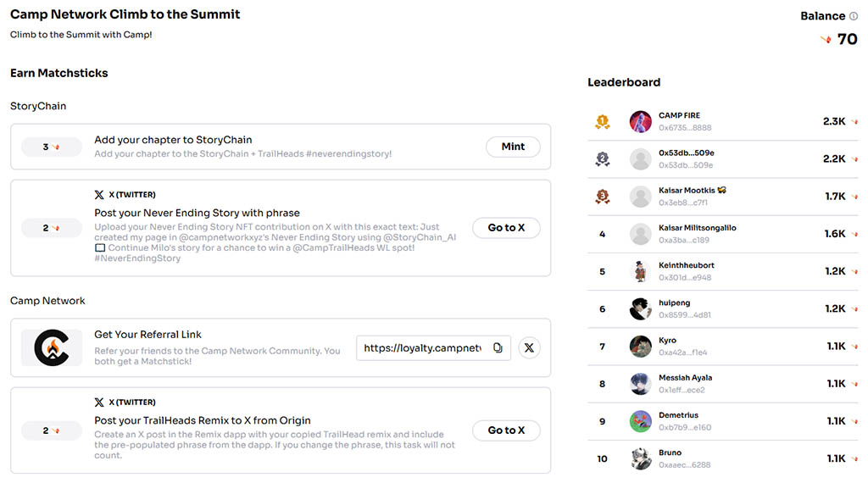Open CAMP FIRE's avatar on the leaderboard
This screenshot has width=868, height=483.
[641, 121]
